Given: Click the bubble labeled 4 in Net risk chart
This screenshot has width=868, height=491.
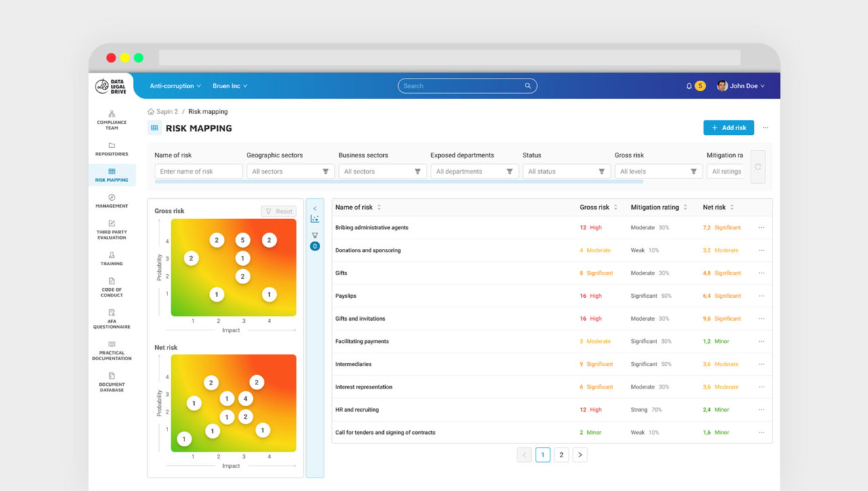Looking at the screenshot, I should (x=245, y=399).
